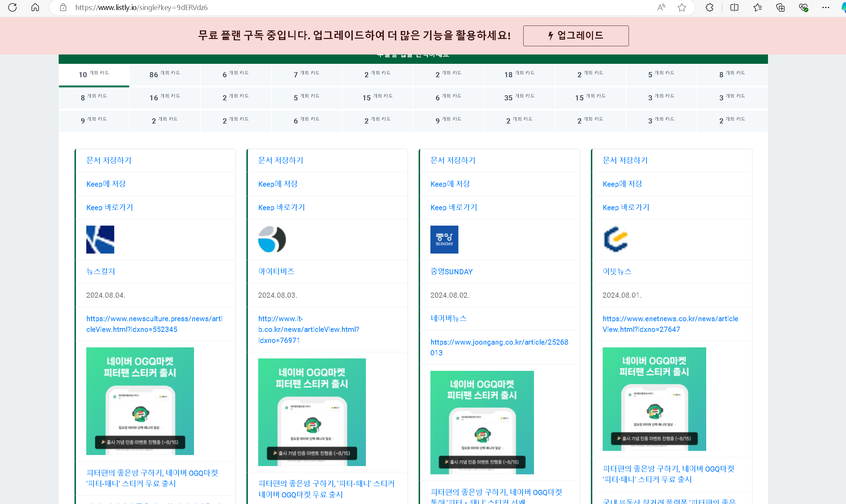
Task: Select the 35 개의 카드 tab
Action: click(519, 98)
